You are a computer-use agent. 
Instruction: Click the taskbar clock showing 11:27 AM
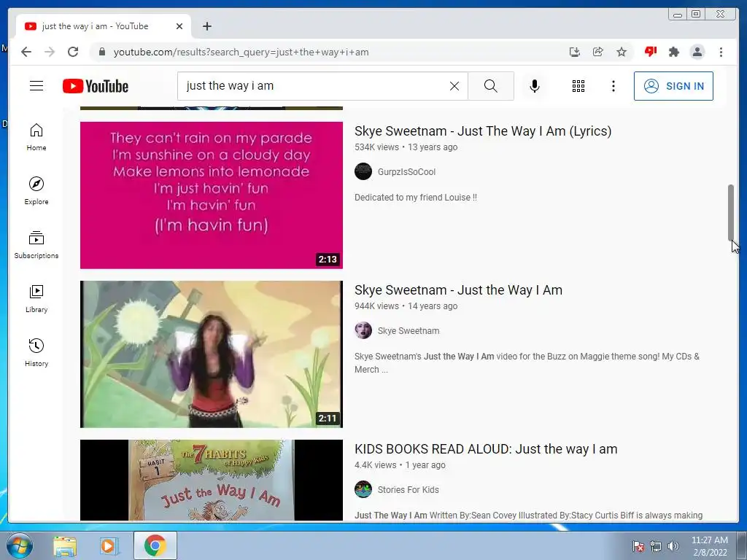pyautogui.click(x=710, y=546)
